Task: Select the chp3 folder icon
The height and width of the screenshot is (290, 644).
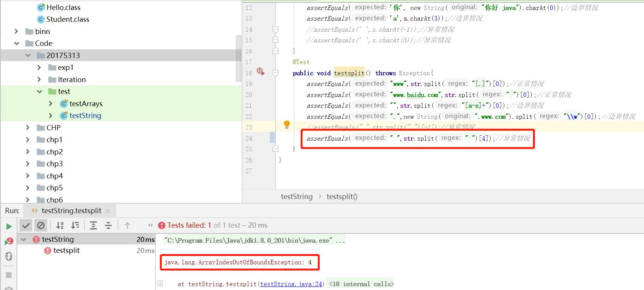Action: point(41,164)
